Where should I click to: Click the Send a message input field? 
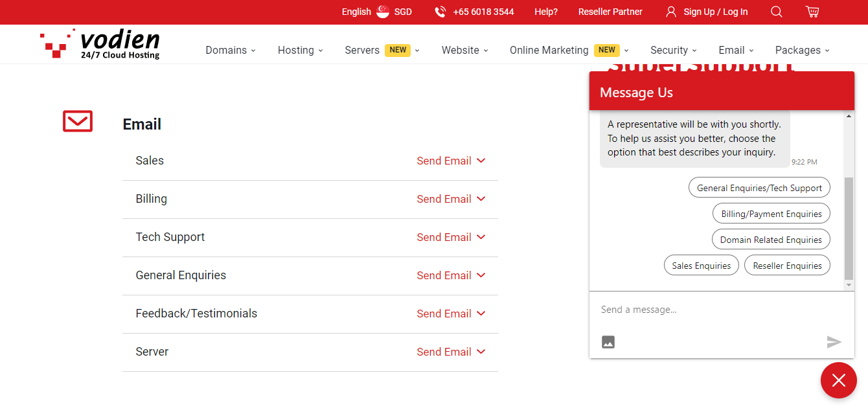pyautogui.click(x=722, y=310)
